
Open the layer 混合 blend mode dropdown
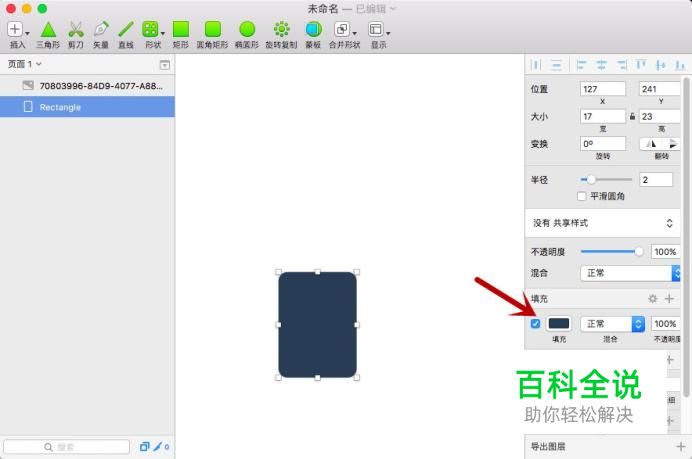(630, 273)
